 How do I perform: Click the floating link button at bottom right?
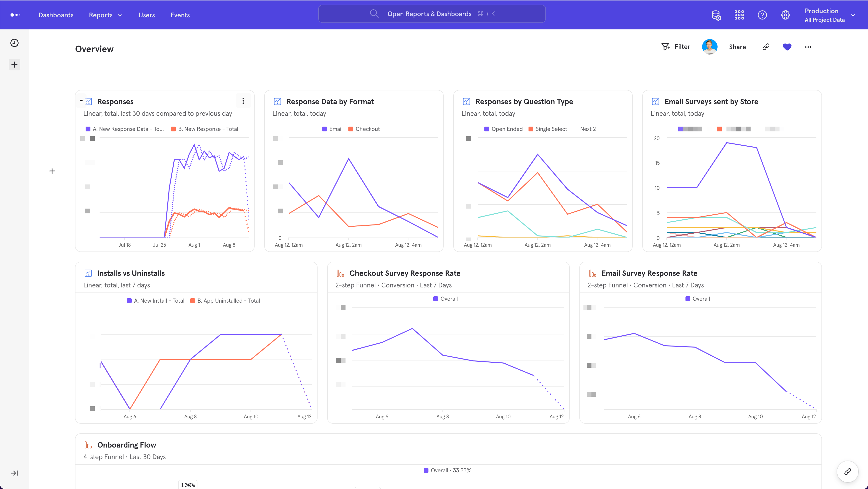tap(848, 472)
